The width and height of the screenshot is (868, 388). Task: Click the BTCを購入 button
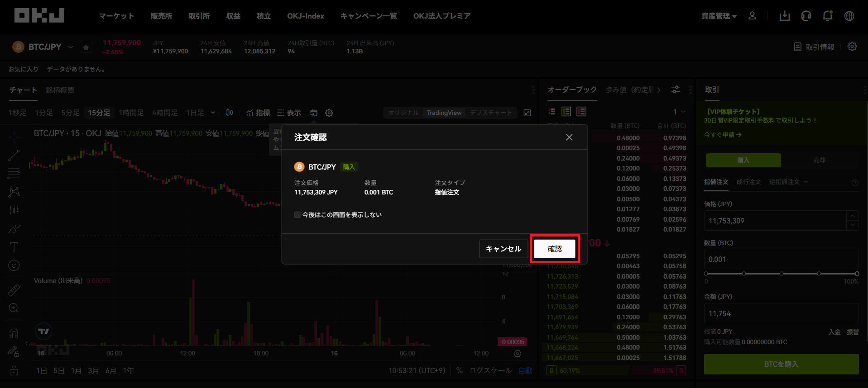point(781,364)
